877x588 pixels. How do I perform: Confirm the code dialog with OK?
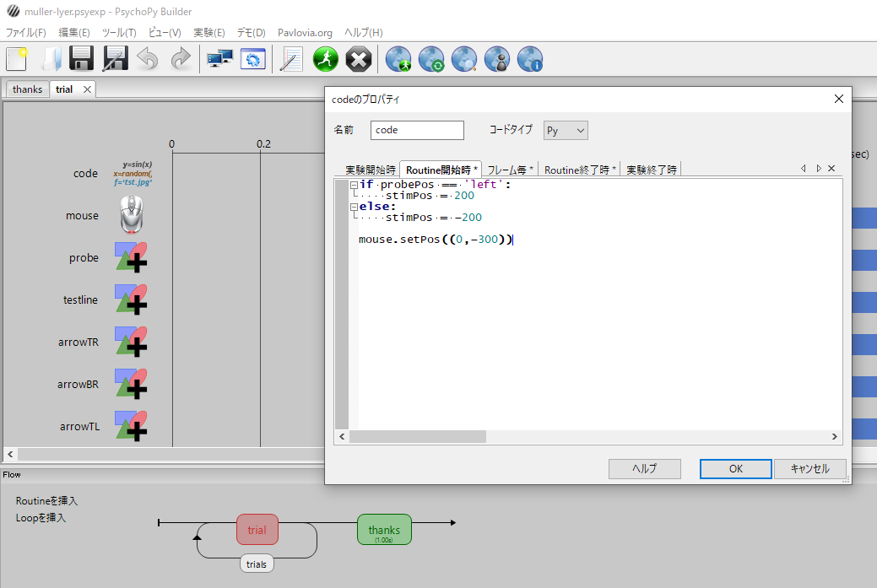736,469
